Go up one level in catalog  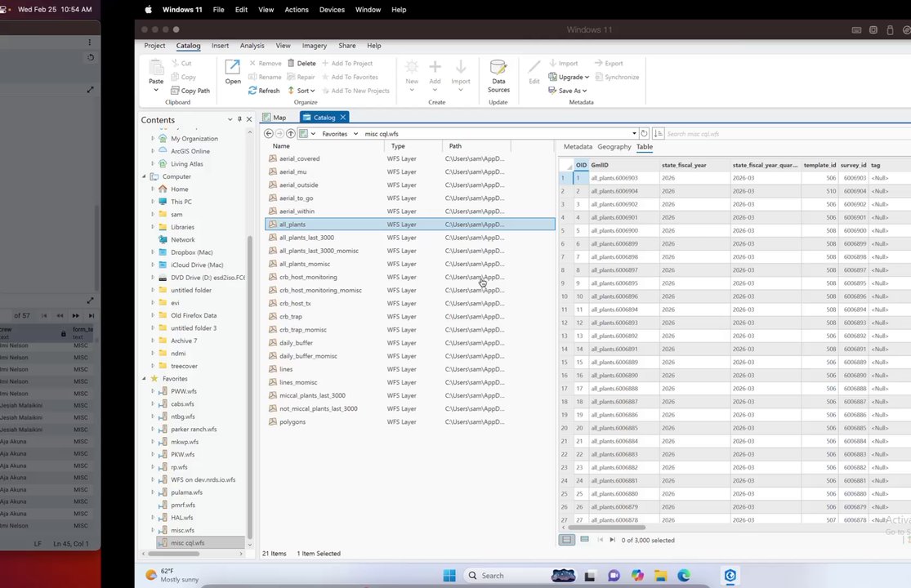pyautogui.click(x=291, y=133)
